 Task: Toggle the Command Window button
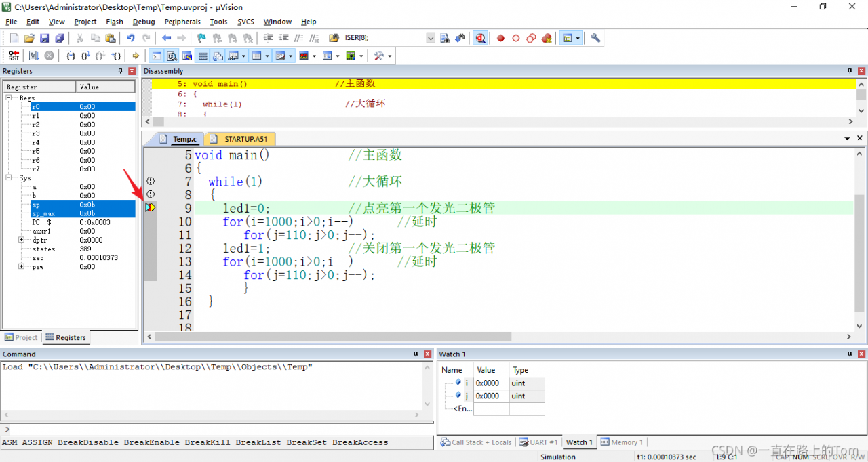(157, 56)
